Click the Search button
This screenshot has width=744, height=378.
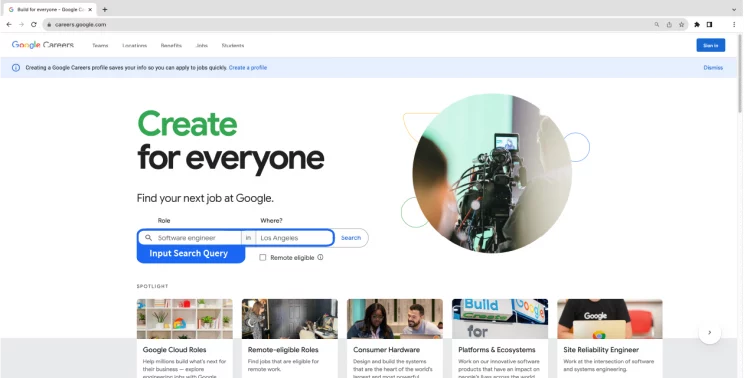pyautogui.click(x=351, y=238)
